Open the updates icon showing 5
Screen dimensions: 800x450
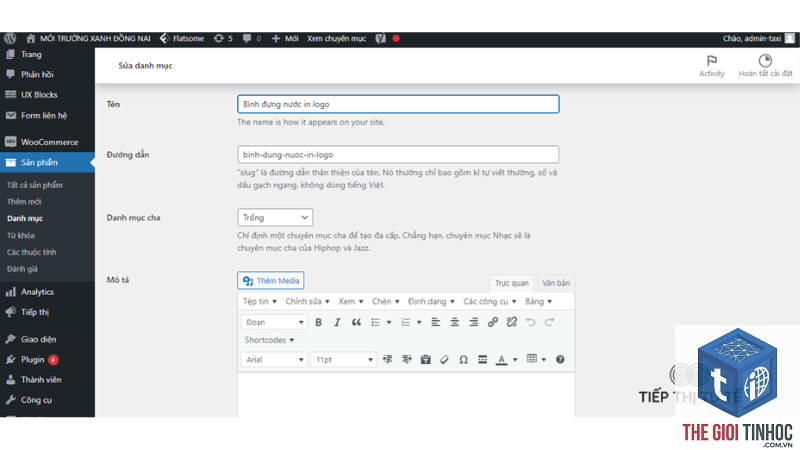click(223, 38)
